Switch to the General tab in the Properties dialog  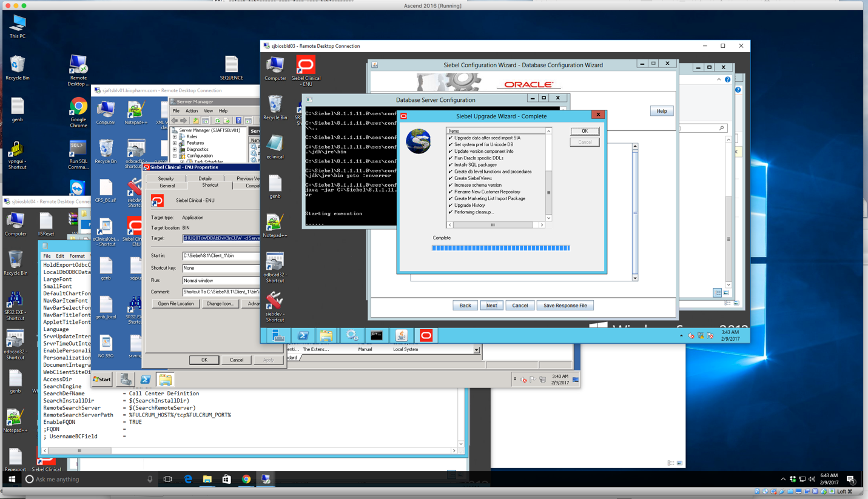167,186
